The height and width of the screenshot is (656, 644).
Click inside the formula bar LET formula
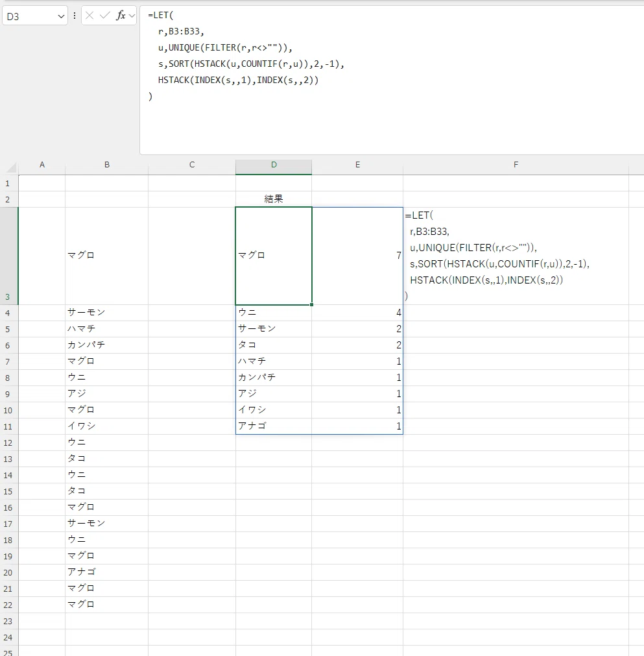(x=392, y=80)
